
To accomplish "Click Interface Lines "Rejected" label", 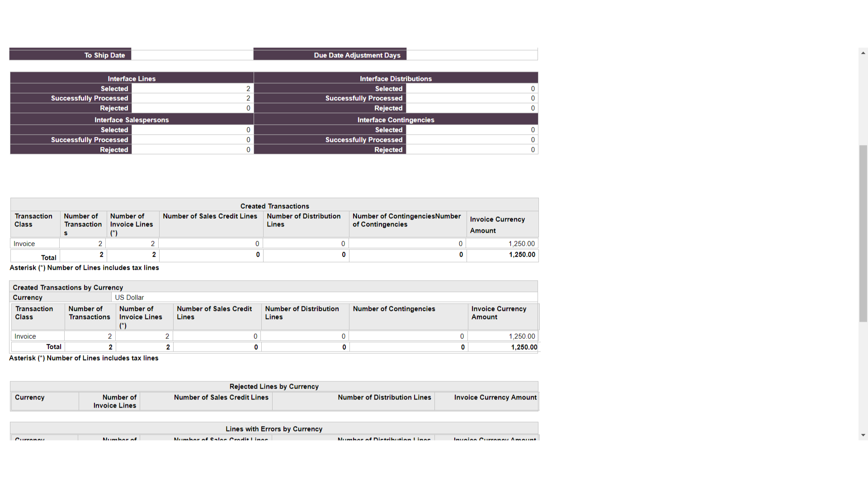I will tap(114, 108).
